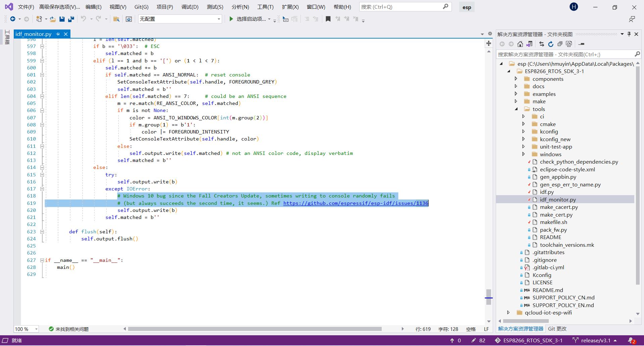The width and height of the screenshot is (644, 346).
Task: Refresh the Solution Explorer folder view
Action: (551, 44)
